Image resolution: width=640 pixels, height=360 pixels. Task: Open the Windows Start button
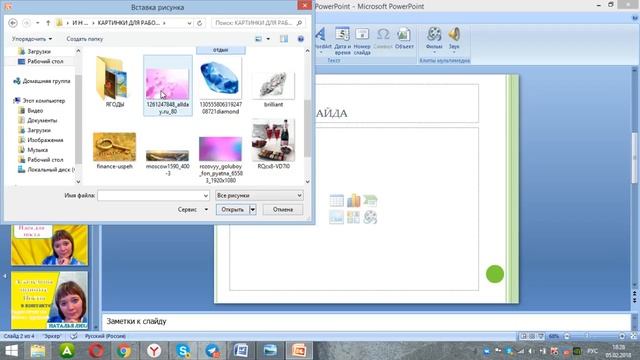click(x=11, y=351)
